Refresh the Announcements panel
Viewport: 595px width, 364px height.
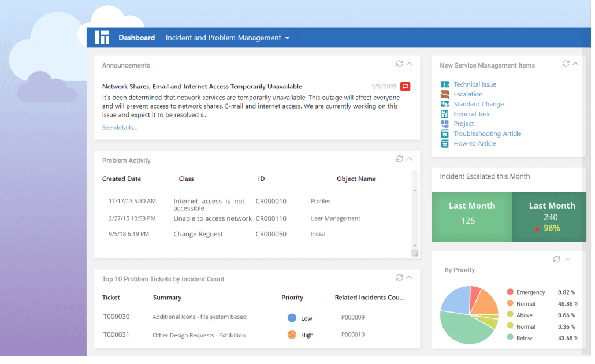click(x=400, y=64)
